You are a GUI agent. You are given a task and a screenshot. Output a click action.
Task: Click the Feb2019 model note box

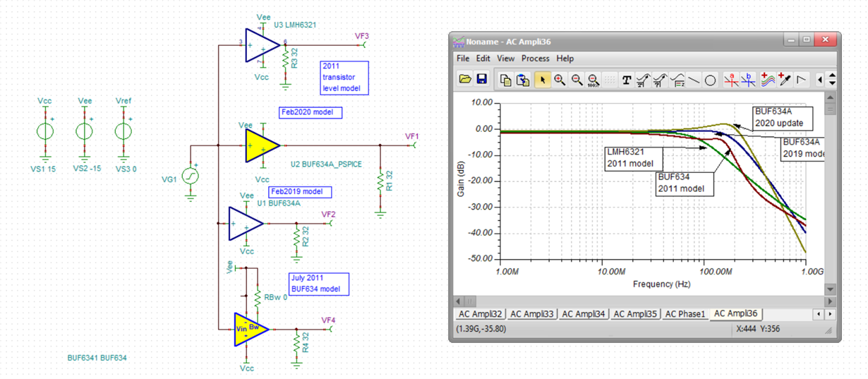coord(300,192)
